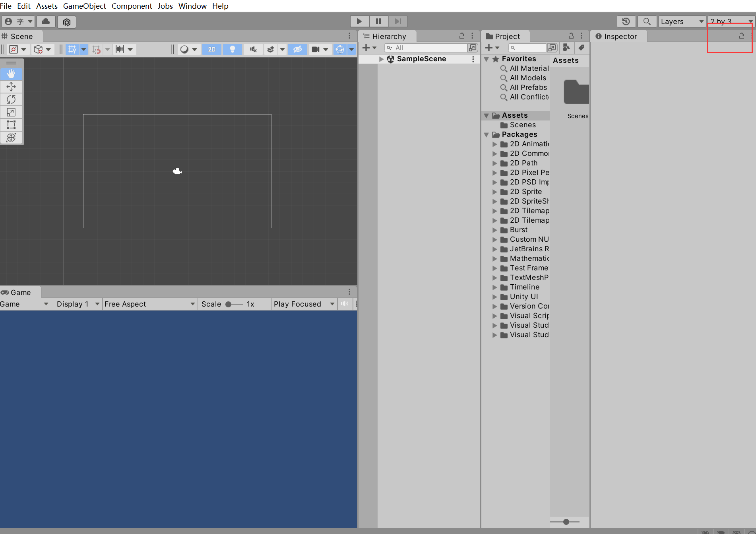This screenshot has width=756, height=534.
Task: Open the Layers dropdown
Action: point(682,21)
